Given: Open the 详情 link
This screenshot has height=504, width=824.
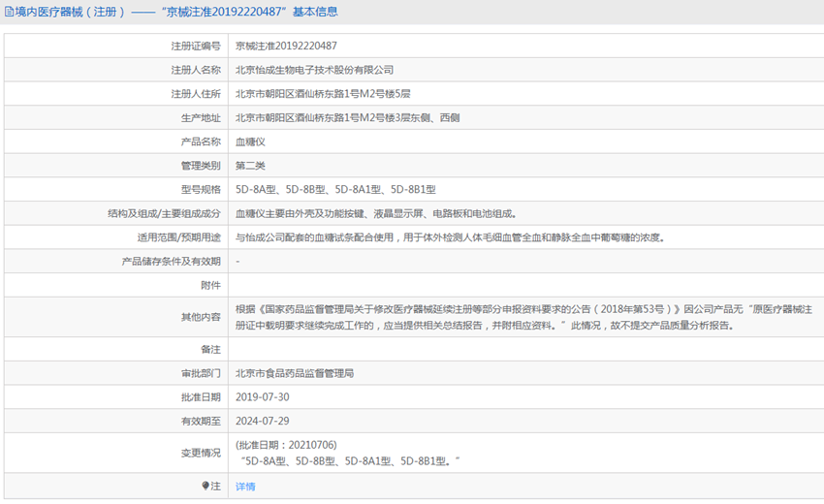Looking at the screenshot, I should coord(245,487).
